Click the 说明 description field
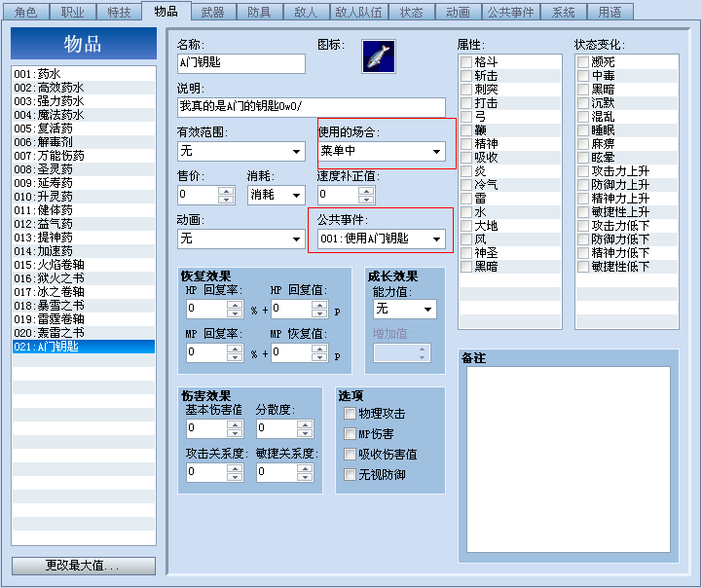Screen dimensions: 702x588 (x=312, y=107)
